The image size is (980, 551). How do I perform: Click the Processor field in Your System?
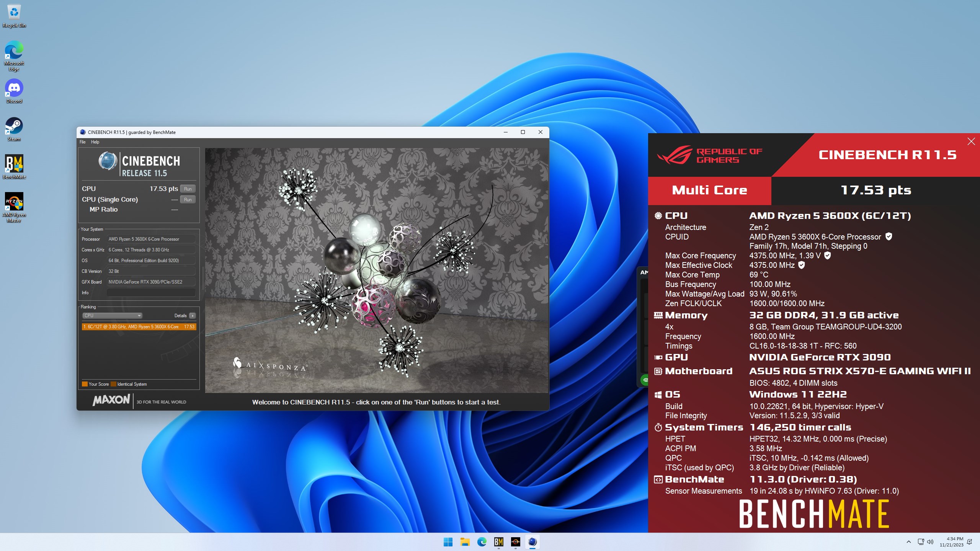(151, 239)
